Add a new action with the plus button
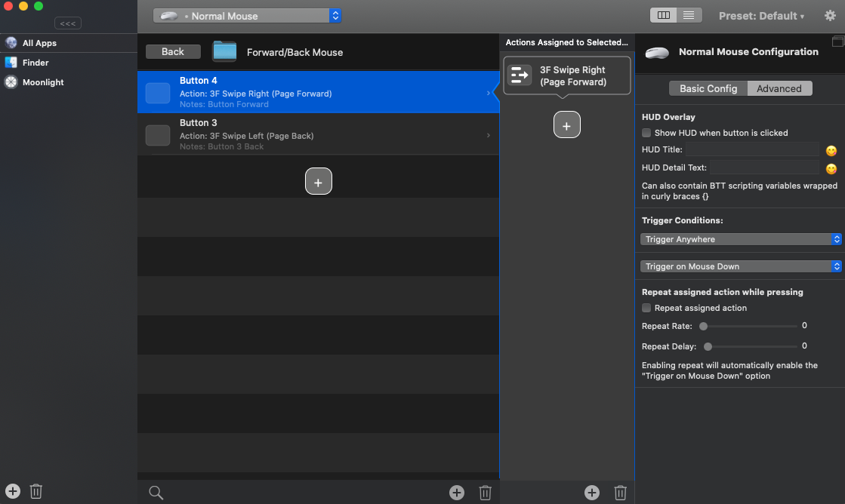Viewport: 845px width, 504px height. [566, 124]
